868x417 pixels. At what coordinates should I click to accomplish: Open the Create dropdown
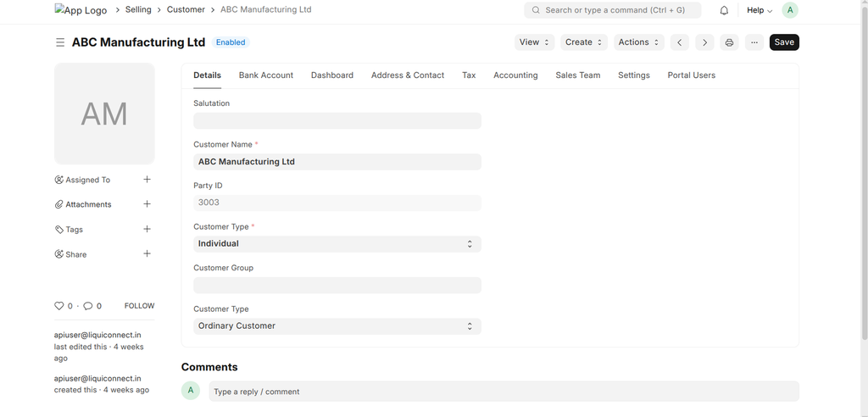click(x=584, y=42)
